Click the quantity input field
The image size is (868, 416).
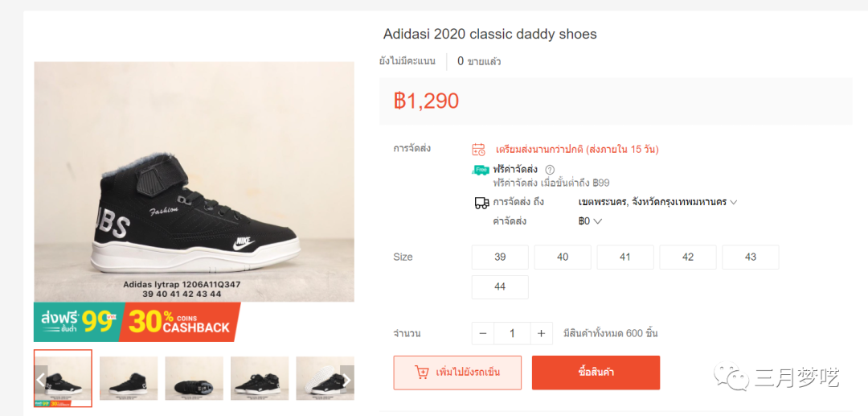point(512,333)
